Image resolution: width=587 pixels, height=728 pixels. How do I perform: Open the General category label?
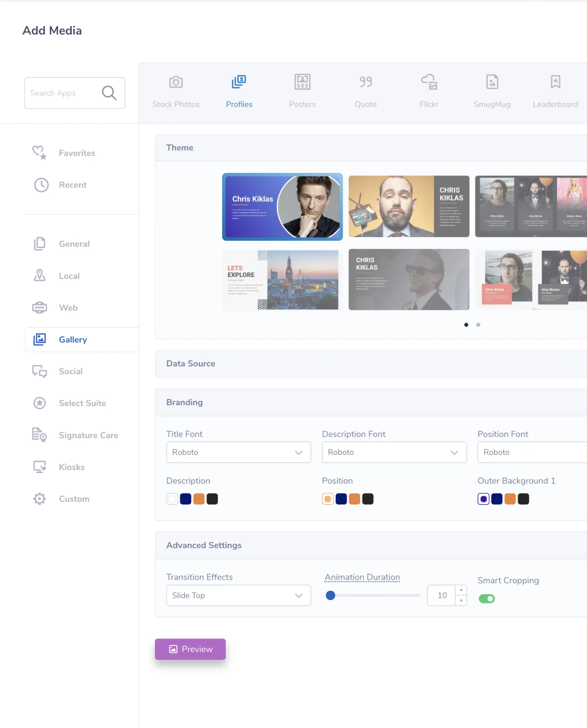click(x=74, y=244)
